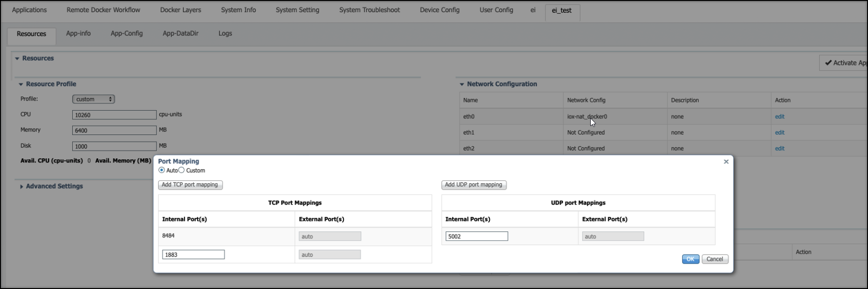Click the external port field beside TCP 1883

[x=330, y=254]
